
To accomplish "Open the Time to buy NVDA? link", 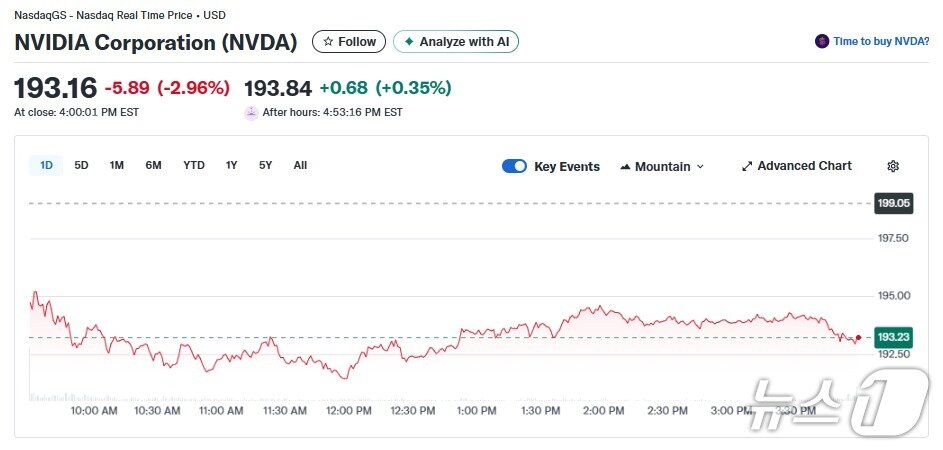I will (882, 42).
